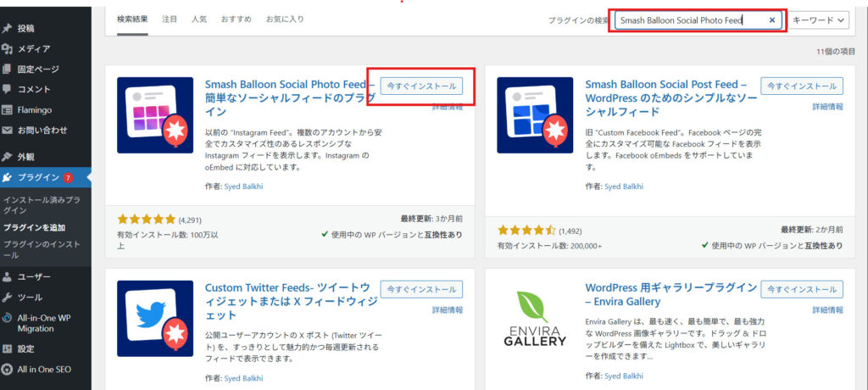Open Smash Balloon Social Post Feed title link
The height and width of the screenshot is (390, 868).
[670, 98]
